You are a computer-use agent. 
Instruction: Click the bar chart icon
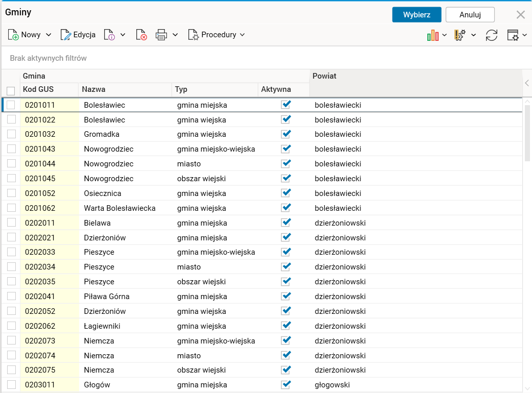433,35
